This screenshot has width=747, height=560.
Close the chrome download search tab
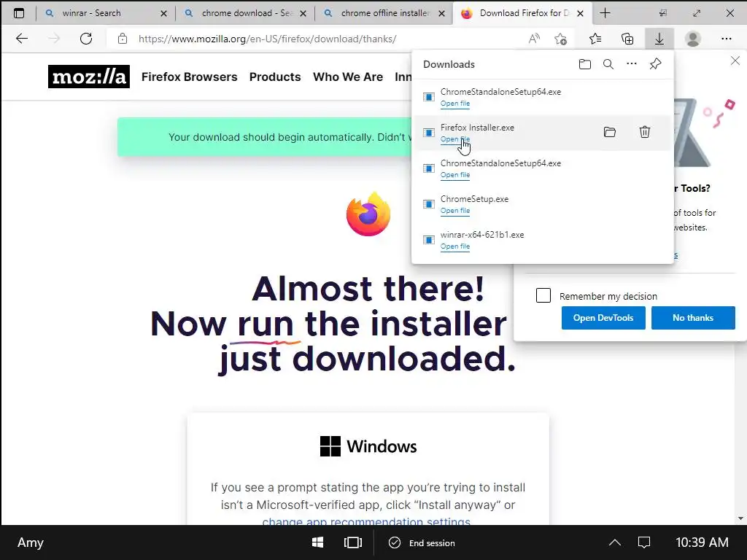303,13
